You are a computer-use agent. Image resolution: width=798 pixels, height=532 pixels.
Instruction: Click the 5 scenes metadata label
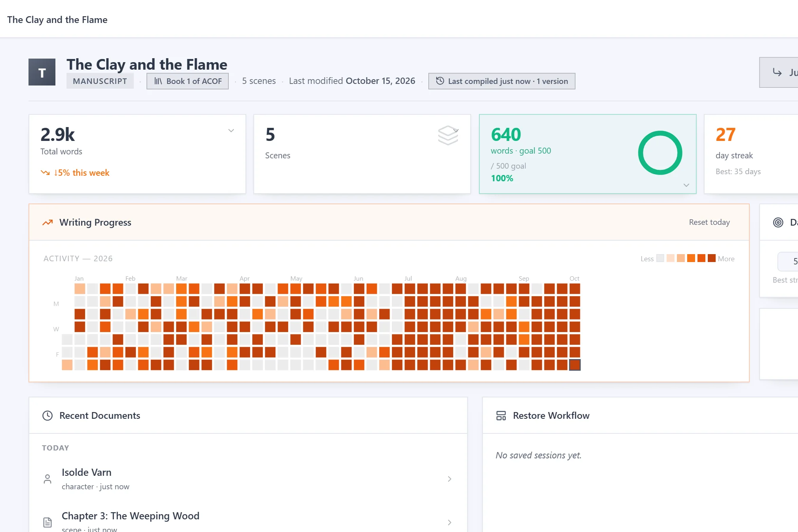[x=259, y=81]
